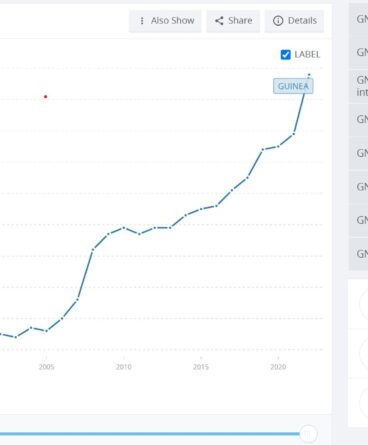
Task: Open the two-line GN int indicator entry
Action: (359, 86)
